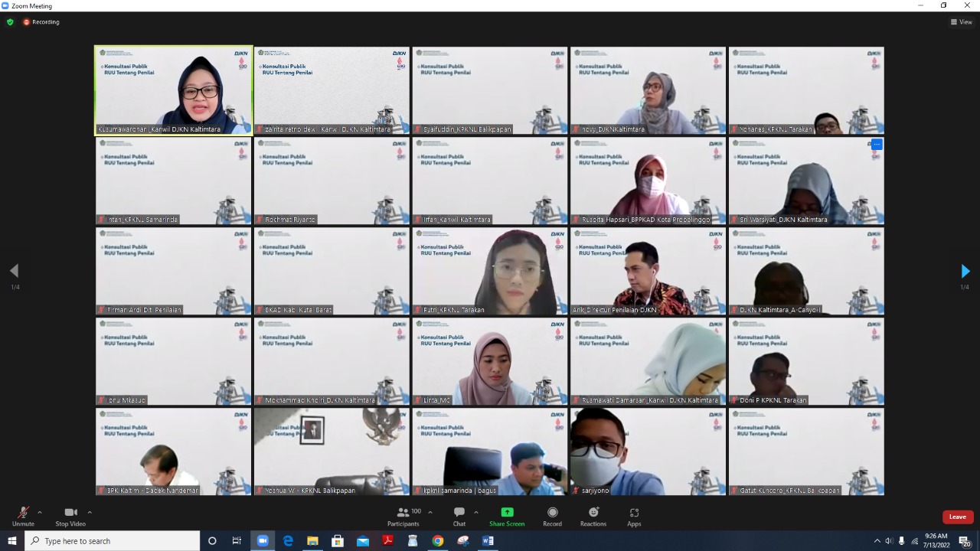The image size is (980, 551).
Task: Open the Reactions menu
Action: [593, 517]
